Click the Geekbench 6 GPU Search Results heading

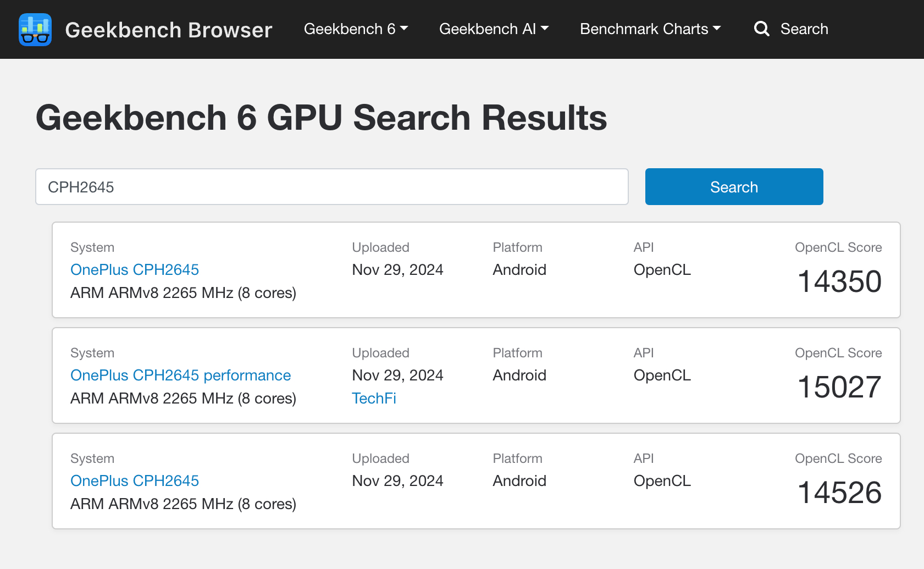pos(321,118)
